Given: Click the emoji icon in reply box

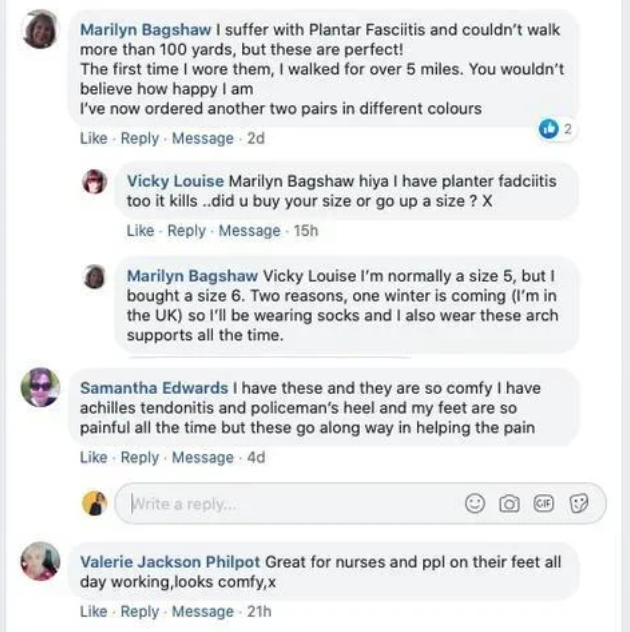Looking at the screenshot, I should (476, 504).
